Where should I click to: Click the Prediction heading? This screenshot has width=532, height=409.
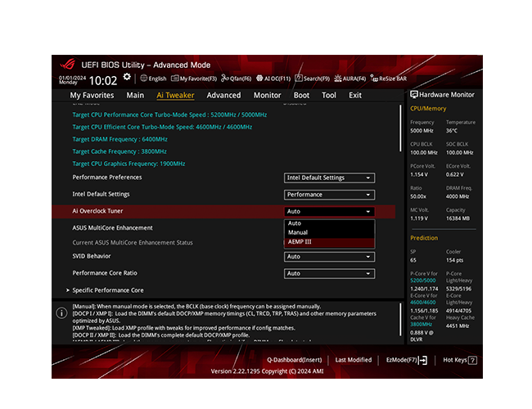pyautogui.click(x=424, y=238)
